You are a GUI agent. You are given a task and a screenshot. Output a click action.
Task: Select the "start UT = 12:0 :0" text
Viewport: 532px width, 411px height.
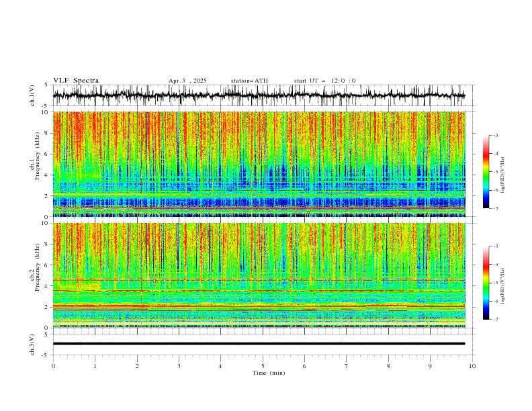coord(324,81)
